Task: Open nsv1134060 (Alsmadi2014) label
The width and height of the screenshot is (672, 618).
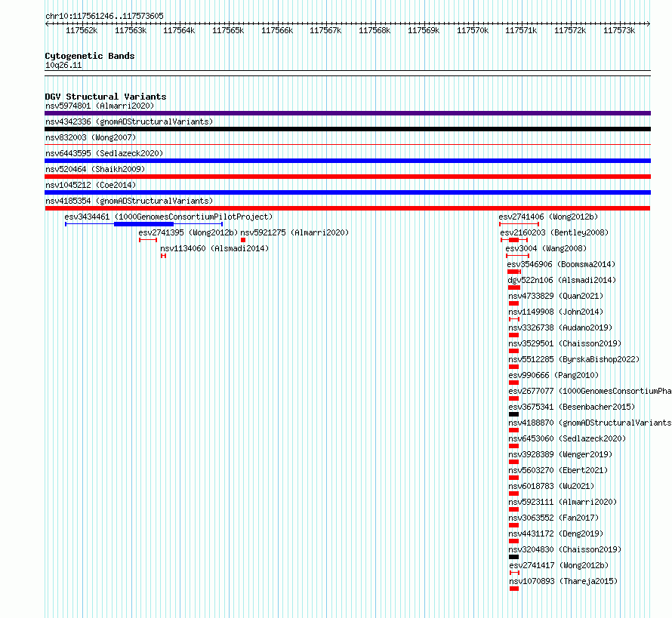Action: click(x=214, y=248)
